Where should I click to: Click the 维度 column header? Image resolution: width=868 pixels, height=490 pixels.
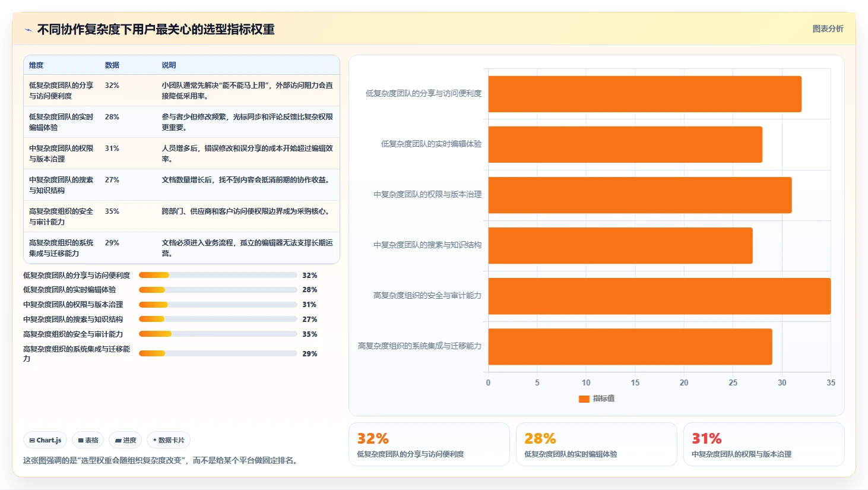click(36, 65)
